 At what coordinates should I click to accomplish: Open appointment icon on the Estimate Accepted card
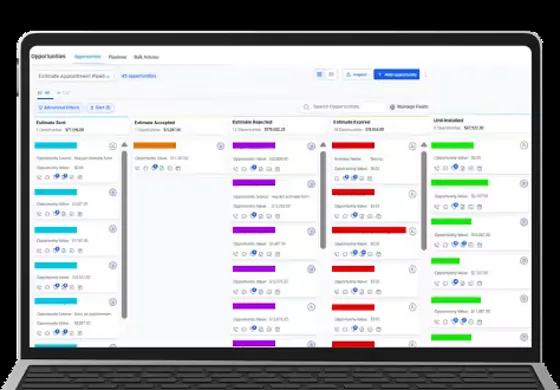(170, 168)
